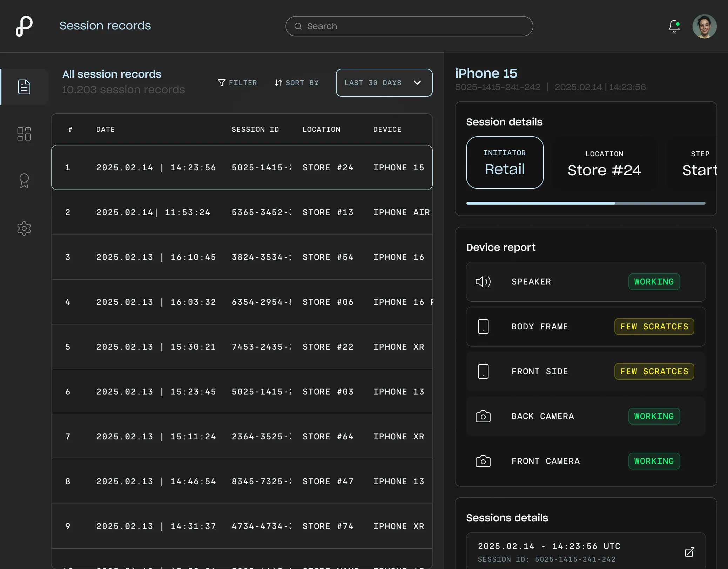Open the award badge sidebar icon
Screen dimensions: 728x569
click(x=24, y=181)
